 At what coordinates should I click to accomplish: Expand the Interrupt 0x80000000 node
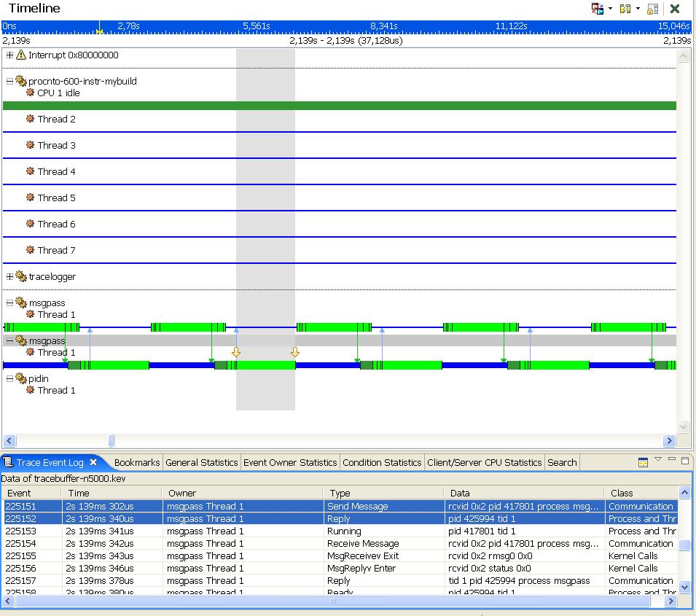[x=9, y=55]
